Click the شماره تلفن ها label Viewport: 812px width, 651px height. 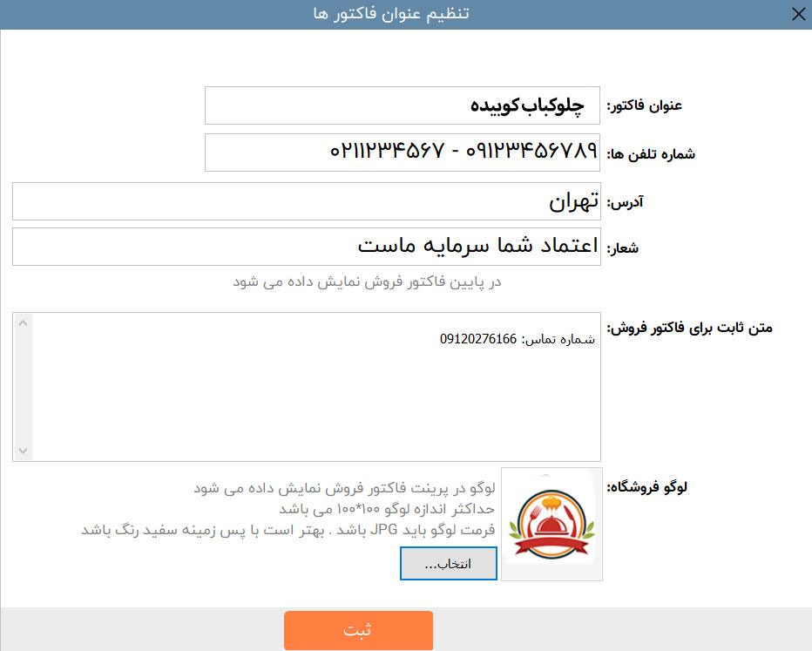pos(651,153)
